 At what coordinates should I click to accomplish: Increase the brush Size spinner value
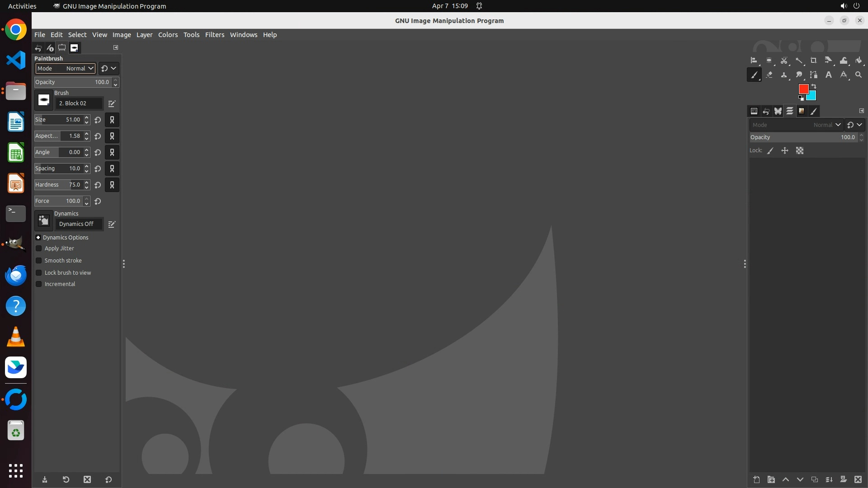click(87, 117)
